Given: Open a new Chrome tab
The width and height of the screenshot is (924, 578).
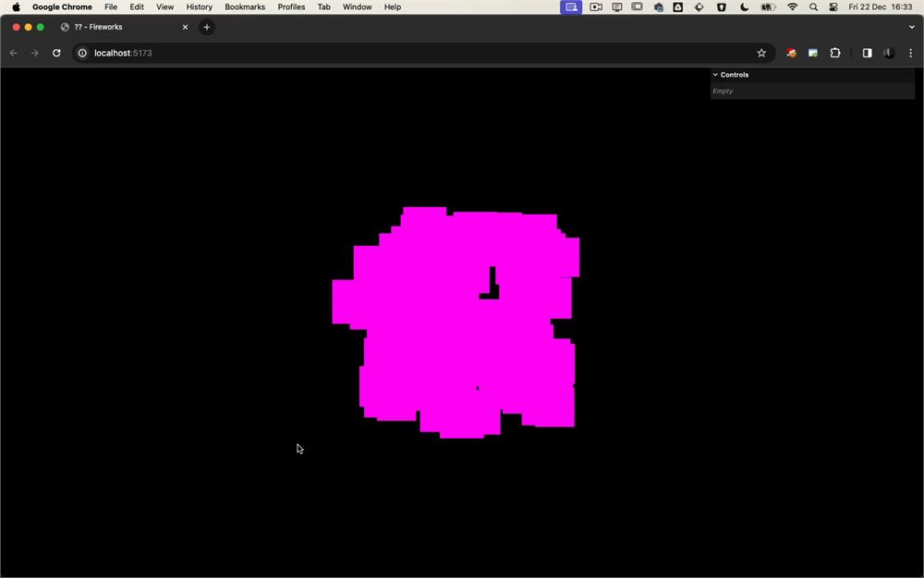Looking at the screenshot, I should click(x=207, y=27).
